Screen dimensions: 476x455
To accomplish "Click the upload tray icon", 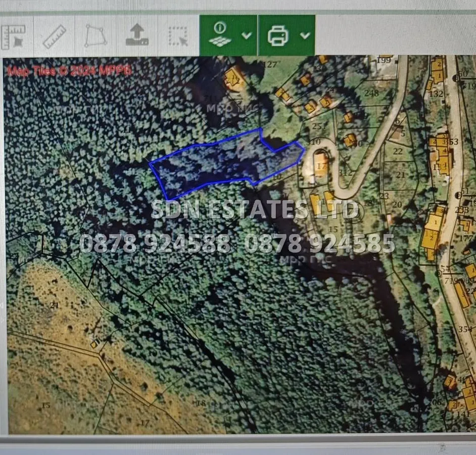I will tap(136, 36).
